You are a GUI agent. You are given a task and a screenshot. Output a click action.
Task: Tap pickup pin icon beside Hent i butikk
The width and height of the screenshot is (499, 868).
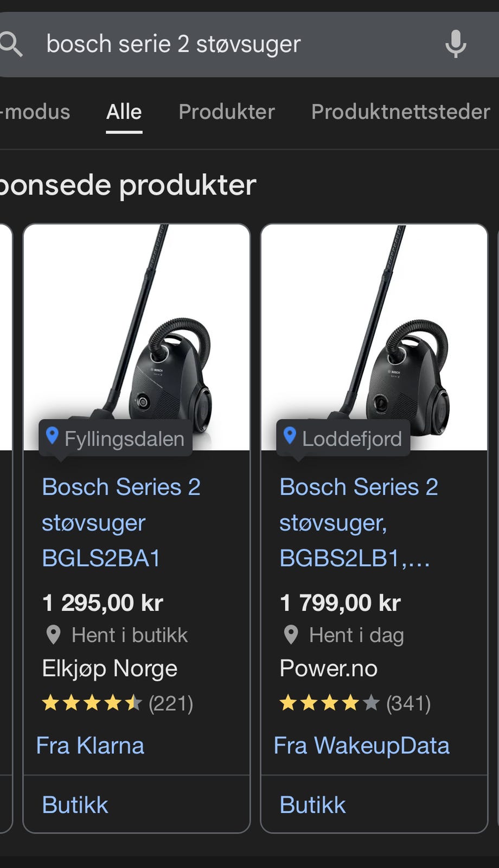pos(53,635)
